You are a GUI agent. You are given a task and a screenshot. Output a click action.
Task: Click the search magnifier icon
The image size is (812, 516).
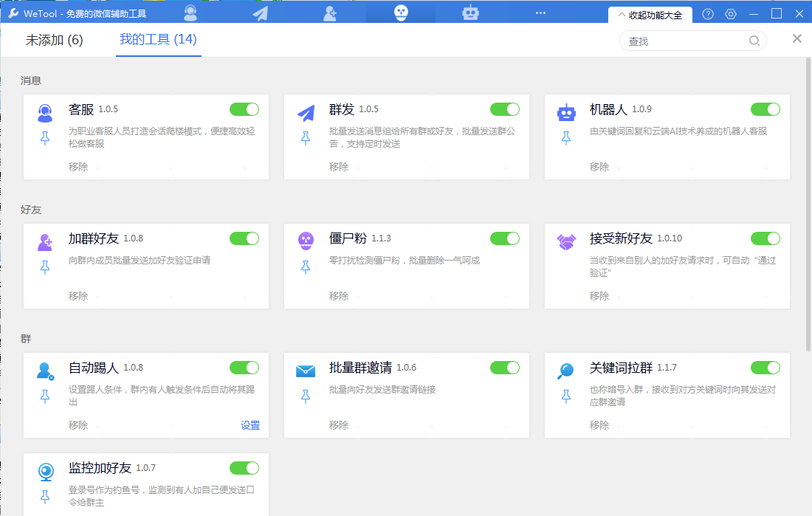(754, 41)
